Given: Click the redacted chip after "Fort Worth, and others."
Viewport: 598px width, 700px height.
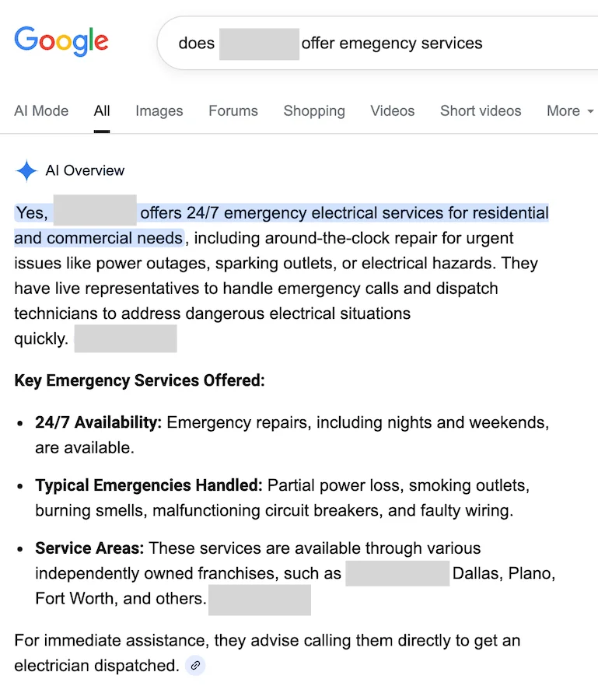Looking at the screenshot, I should point(260,599).
